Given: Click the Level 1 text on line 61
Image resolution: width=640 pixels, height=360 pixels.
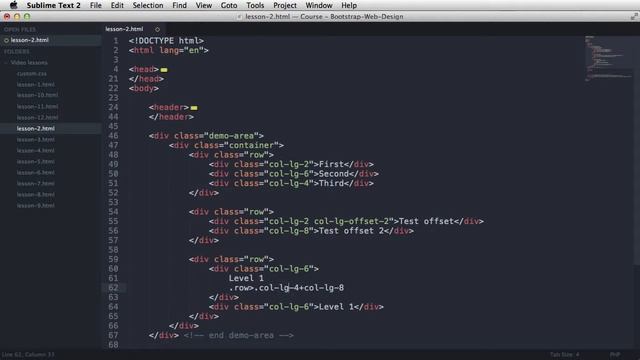Looking at the screenshot, I should (x=246, y=278).
